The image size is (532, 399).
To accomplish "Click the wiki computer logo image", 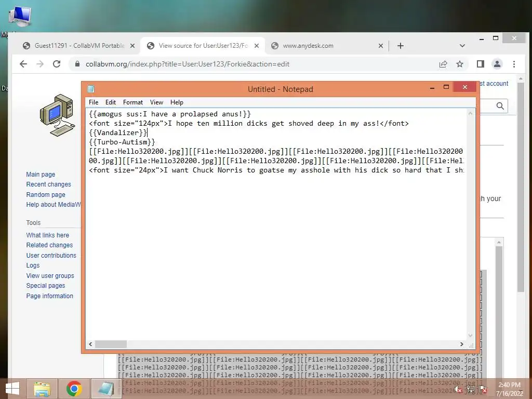I will coord(57,115).
